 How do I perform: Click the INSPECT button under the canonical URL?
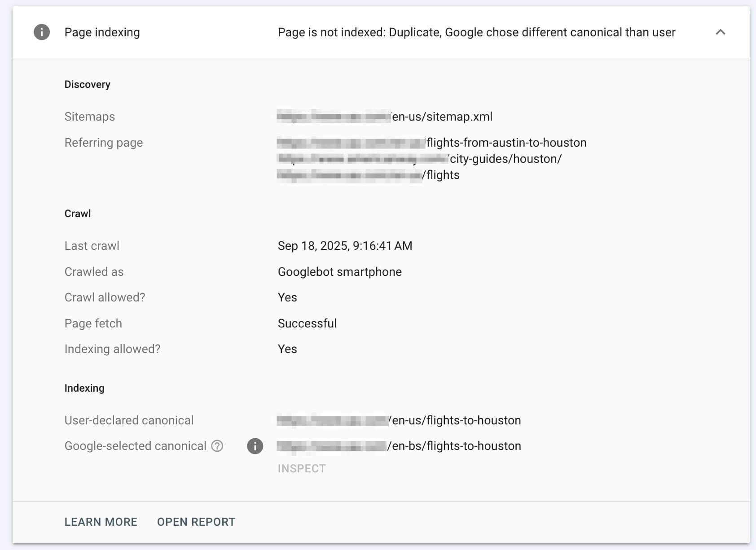pyautogui.click(x=302, y=468)
